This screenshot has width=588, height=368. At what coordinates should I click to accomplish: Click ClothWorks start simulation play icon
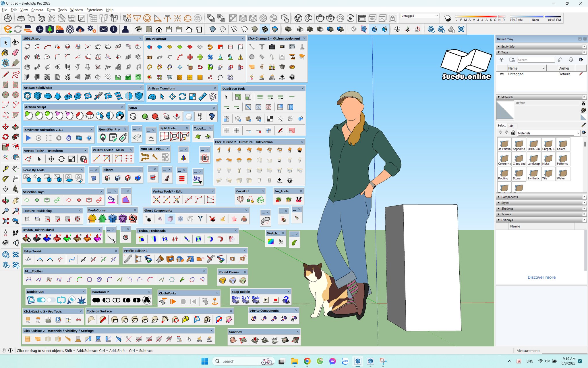coord(173,302)
